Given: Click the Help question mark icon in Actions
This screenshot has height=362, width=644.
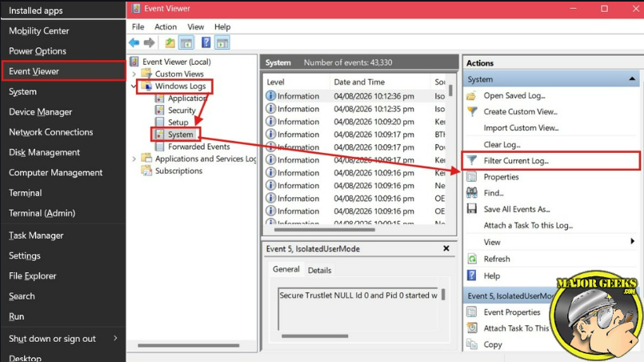Looking at the screenshot, I should (x=472, y=276).
